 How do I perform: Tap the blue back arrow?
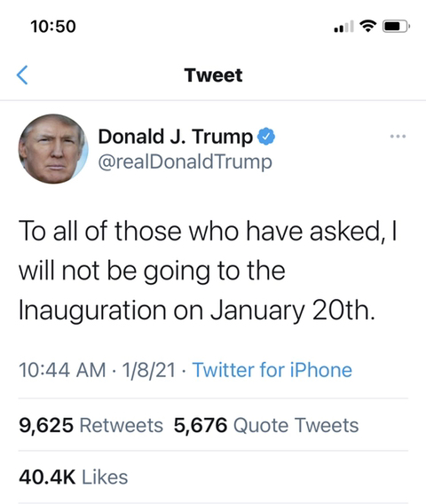point(22,75)
